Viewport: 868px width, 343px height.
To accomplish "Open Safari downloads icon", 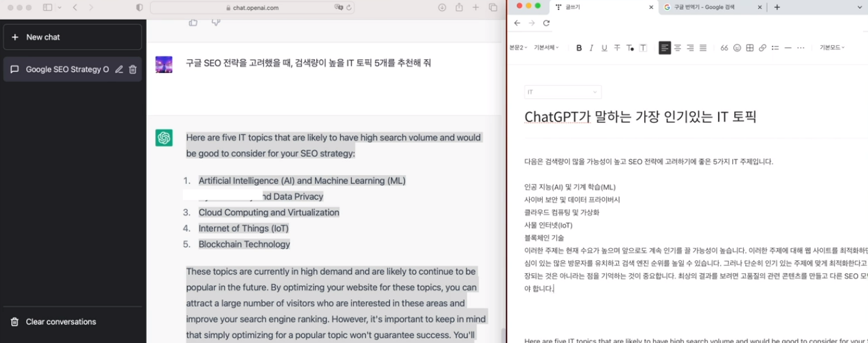I will (x=442, y=8).
